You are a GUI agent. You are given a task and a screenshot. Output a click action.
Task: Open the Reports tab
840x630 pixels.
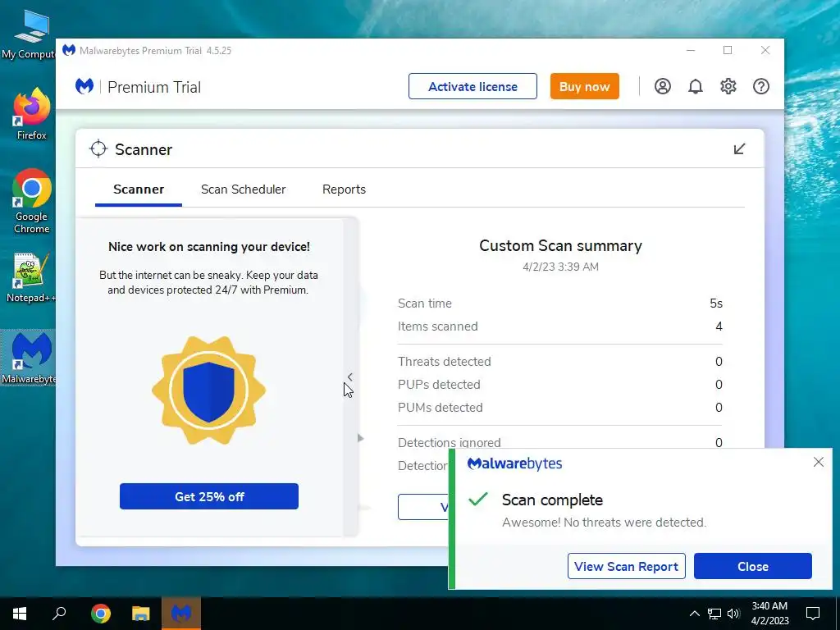click(344, 189)
